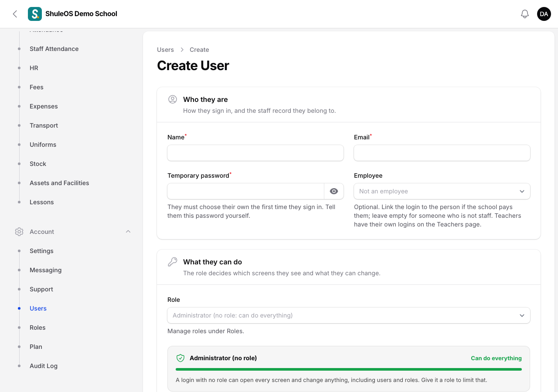Open Messaging under Account
The image size is (558, 392).
[45, 270]
